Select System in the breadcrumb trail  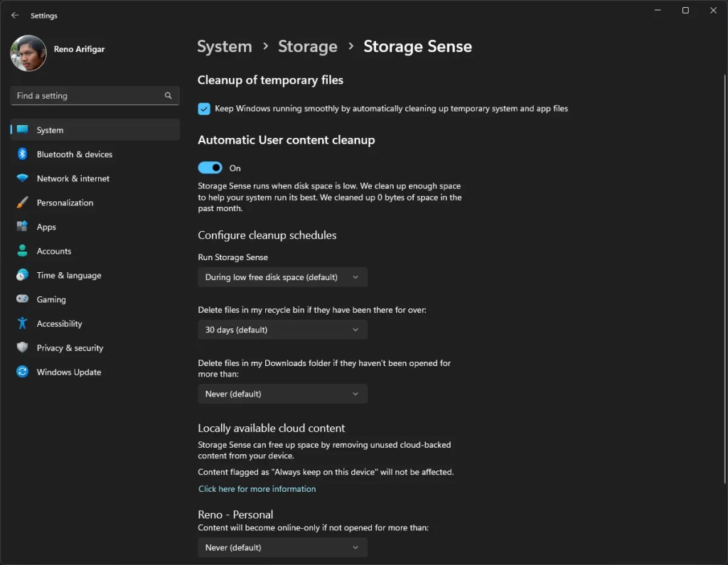[x=225, y=46]
